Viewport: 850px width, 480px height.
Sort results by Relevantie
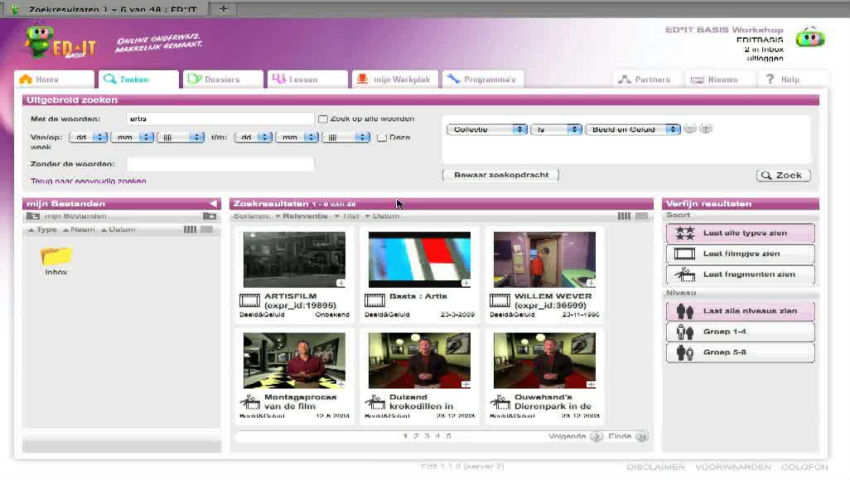[x=301, y=216]
